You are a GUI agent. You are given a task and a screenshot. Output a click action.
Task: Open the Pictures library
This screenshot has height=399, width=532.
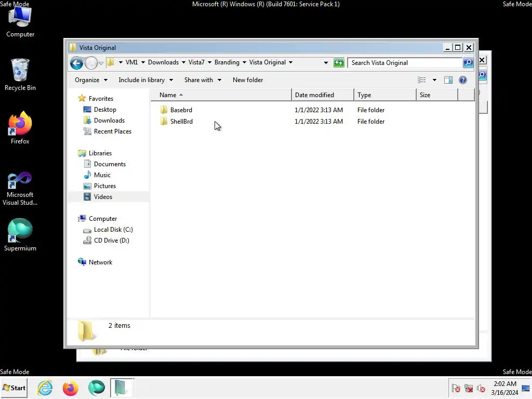point(105,186)
